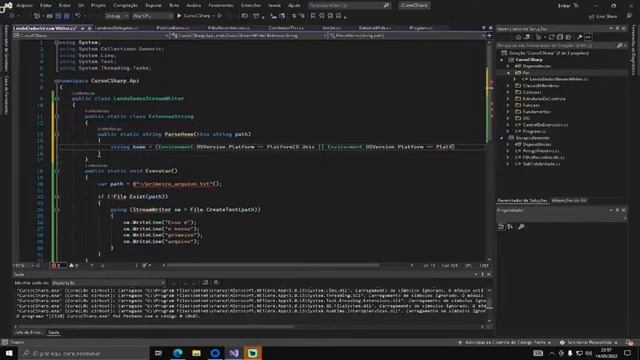Image resolution: width=640 pixels, height=360 pixels.
Task: Close the active LendoDadosStreamWriter.cs tab
Action: (89, 28)
